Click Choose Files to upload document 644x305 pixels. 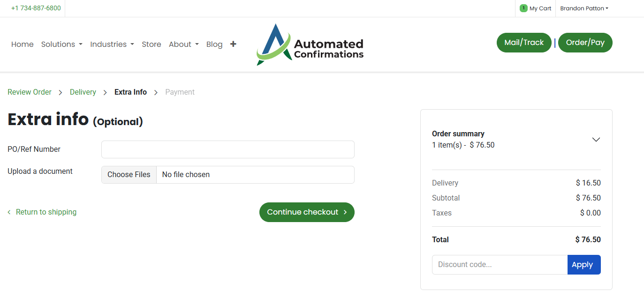point(129,174)
